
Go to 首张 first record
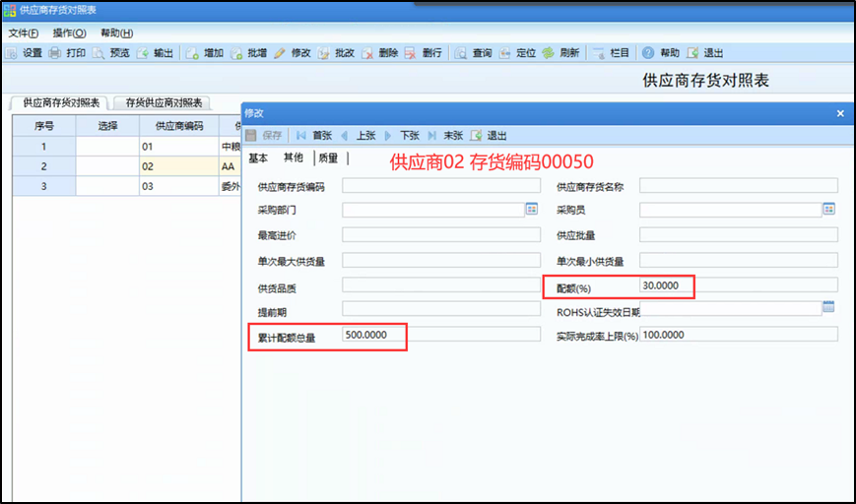click(x=314, y=135)
